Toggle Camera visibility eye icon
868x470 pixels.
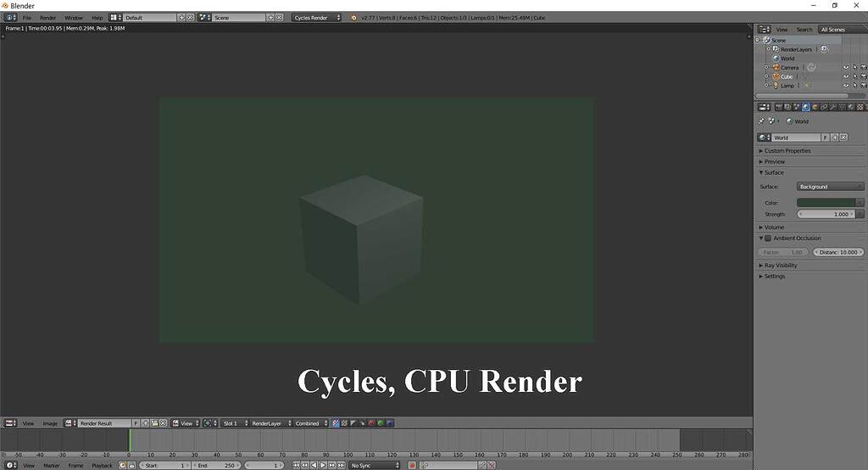[846, 68]
